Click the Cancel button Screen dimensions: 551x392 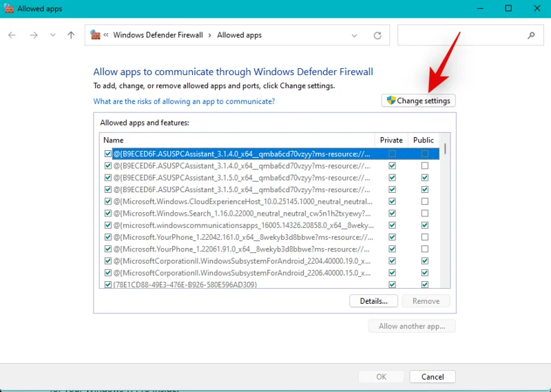click(x=432, y=377)
